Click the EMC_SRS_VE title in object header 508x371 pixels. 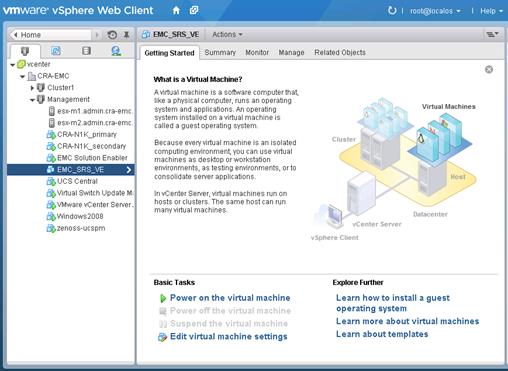(176, 34)
